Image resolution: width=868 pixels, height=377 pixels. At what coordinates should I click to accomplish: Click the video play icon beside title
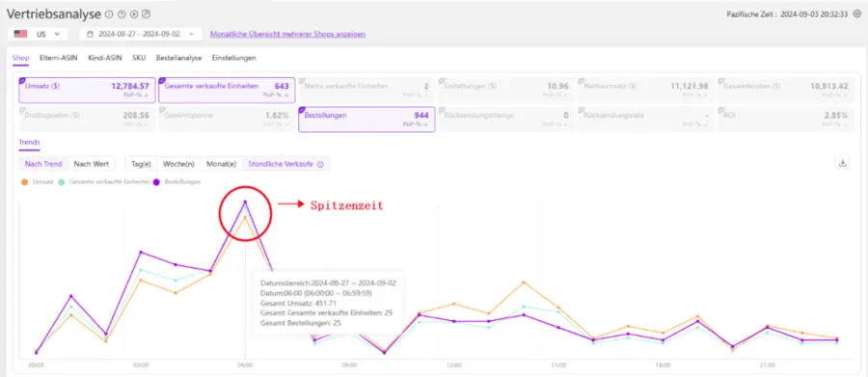tap(133, 13)
